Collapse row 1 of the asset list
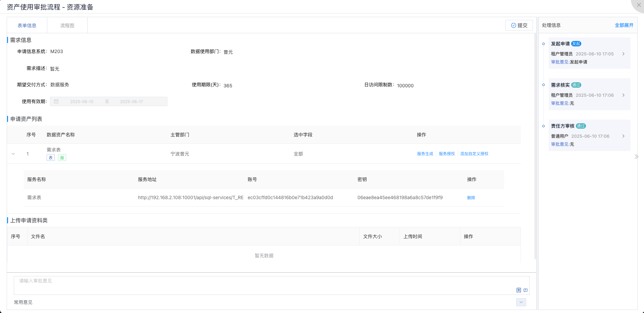 point(13,154)
